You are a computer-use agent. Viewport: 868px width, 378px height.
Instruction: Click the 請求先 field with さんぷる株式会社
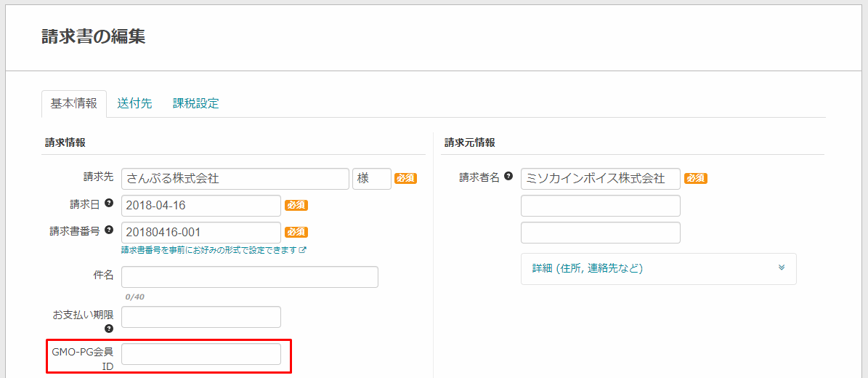(235, 179)
